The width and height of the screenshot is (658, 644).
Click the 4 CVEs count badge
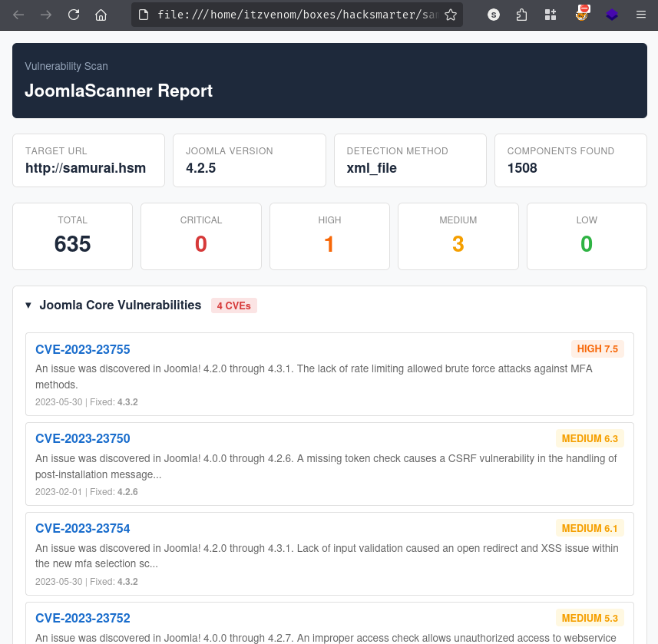[234, 305]
